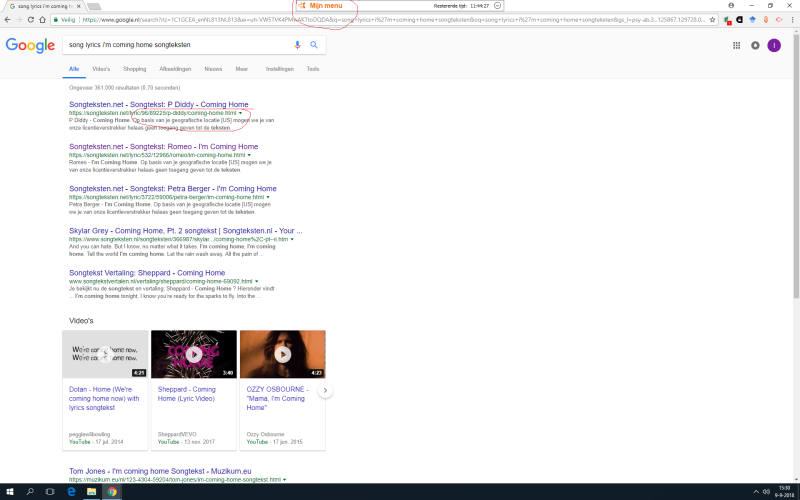Expand dropdown arrow next to Petra Berger result URL
The width and height of the screenshot is (800, 500).
tap(268, 197)
